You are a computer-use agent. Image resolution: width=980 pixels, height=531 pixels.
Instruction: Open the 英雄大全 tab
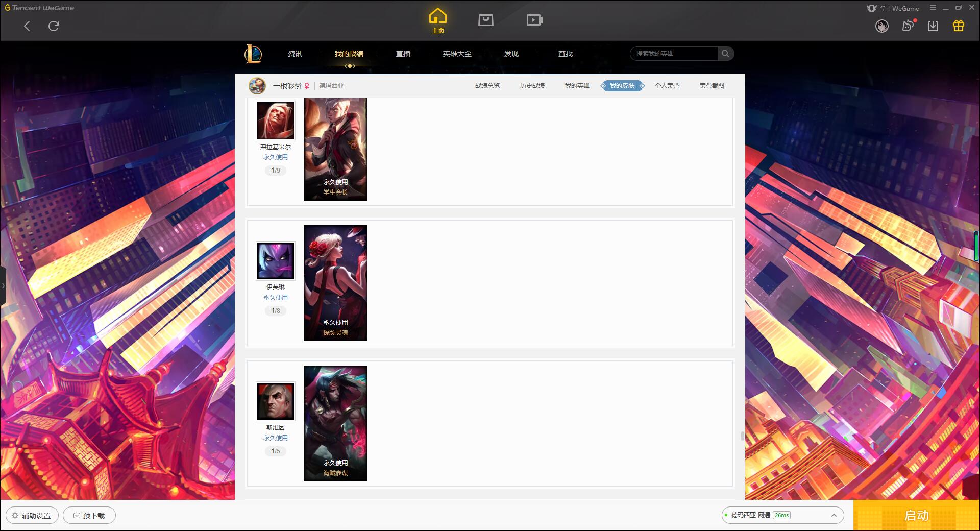coord(457,54)
